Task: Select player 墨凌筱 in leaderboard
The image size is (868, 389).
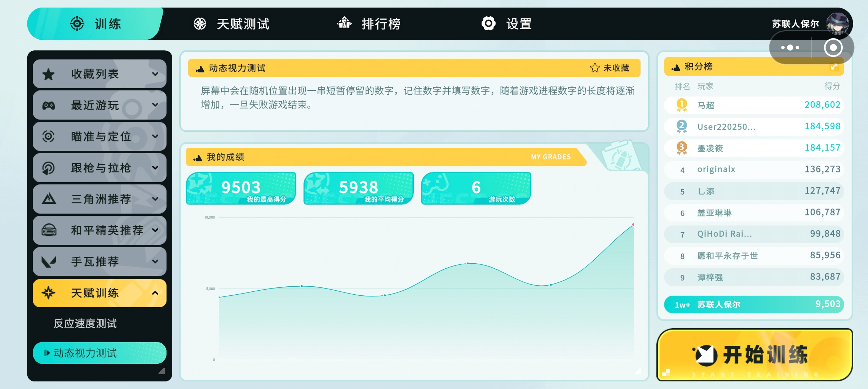Action: coord(754,148)
